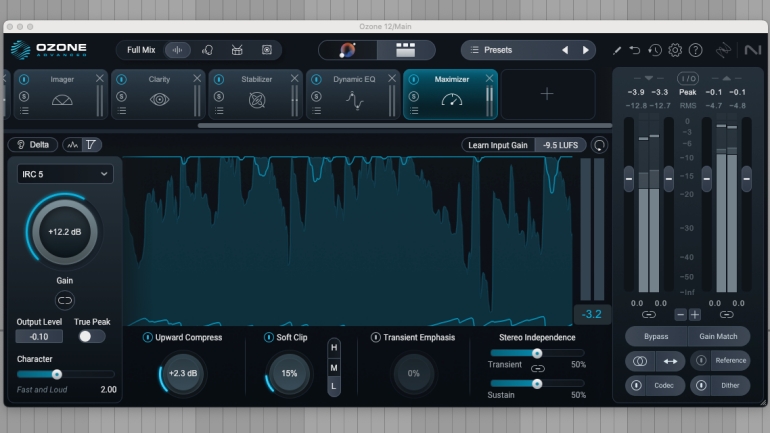Click the Gain Match button

point(718,336)
